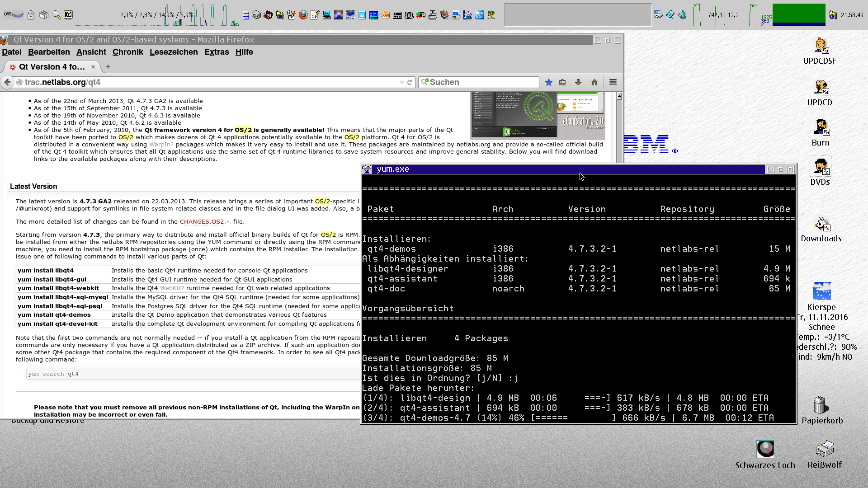Click the palm tree icon in the tray
This screenshot has height=488, width=868.
(x=491, y=15)
